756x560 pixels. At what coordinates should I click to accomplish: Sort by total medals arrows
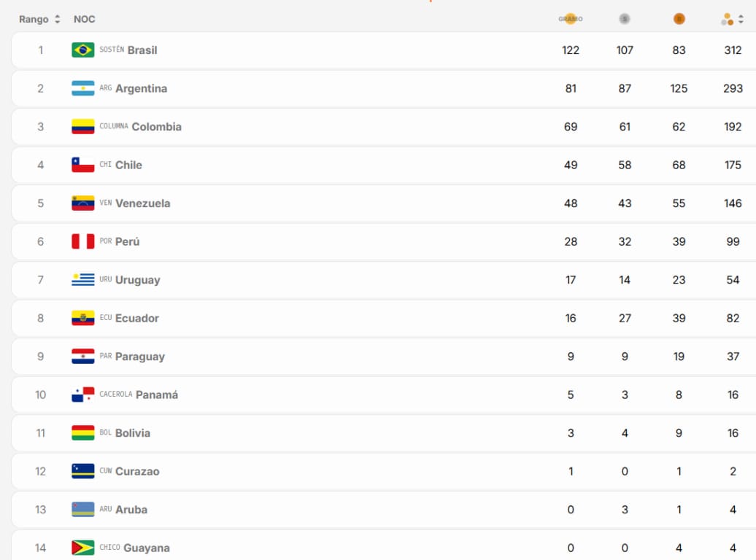[741, 19]
